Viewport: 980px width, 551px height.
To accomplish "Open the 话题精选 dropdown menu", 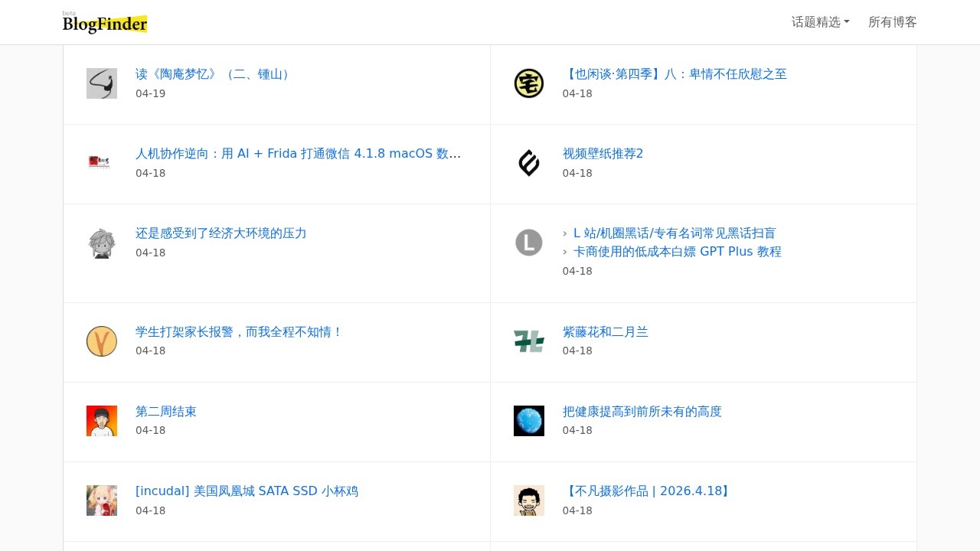I will [820, 22].
